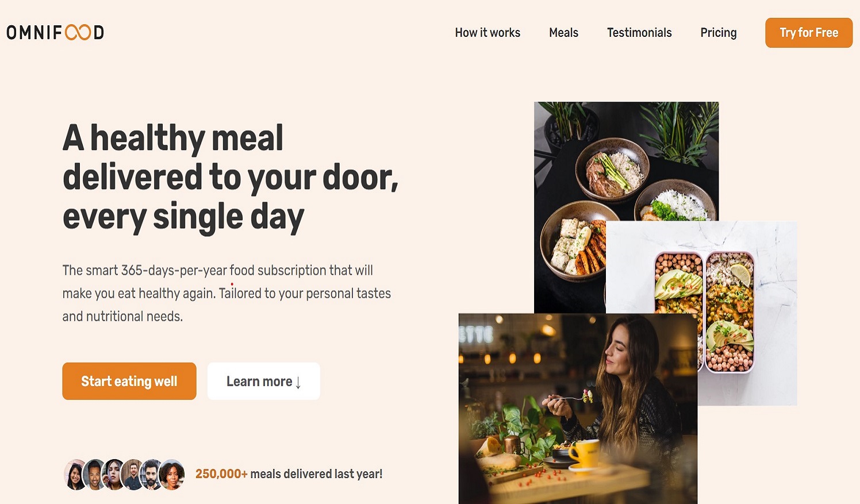The width and height of the screenshot is (860, 504).
Task: Click the down arrow in Learn more
Action: (298, 383)
